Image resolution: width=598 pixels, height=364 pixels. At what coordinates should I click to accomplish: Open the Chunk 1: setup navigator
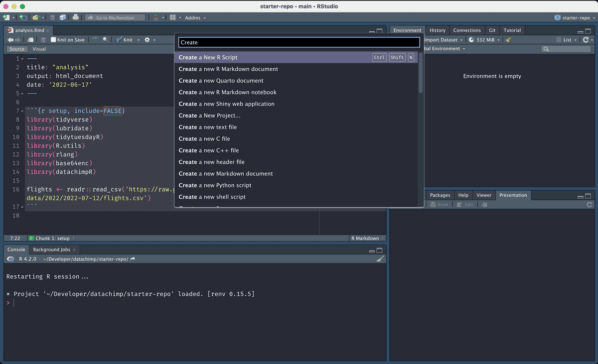(52, 239)
